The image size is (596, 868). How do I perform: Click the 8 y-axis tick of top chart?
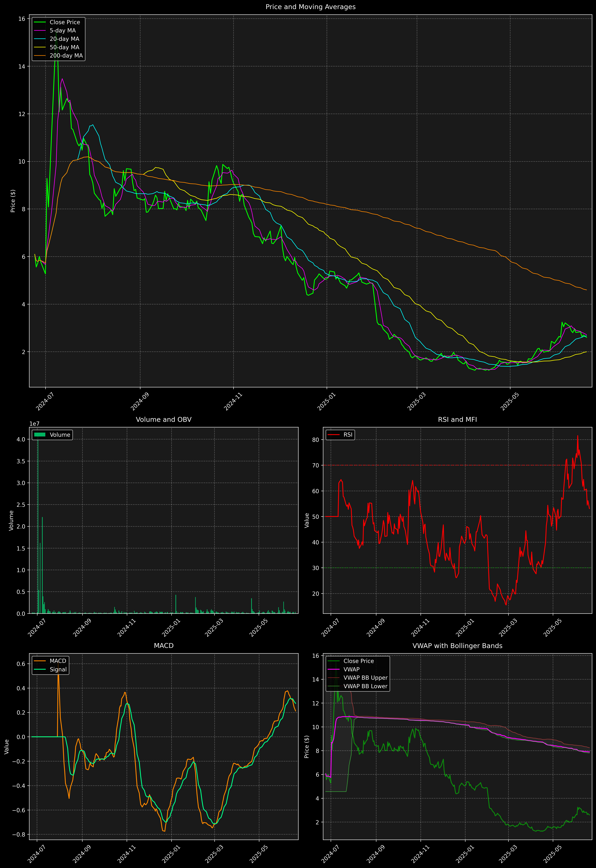(x=23, y=209)
